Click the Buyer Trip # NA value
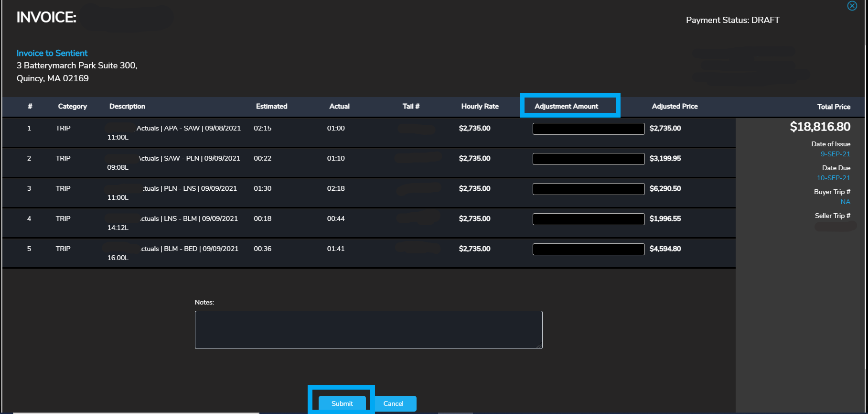 pyautogui.click(x=845, y=202)
